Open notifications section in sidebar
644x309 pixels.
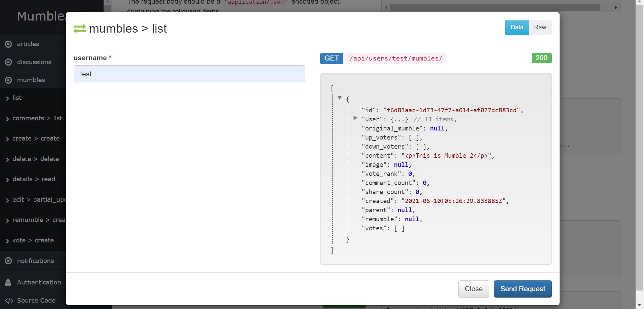pyautogui.click(x=33, y=261)
